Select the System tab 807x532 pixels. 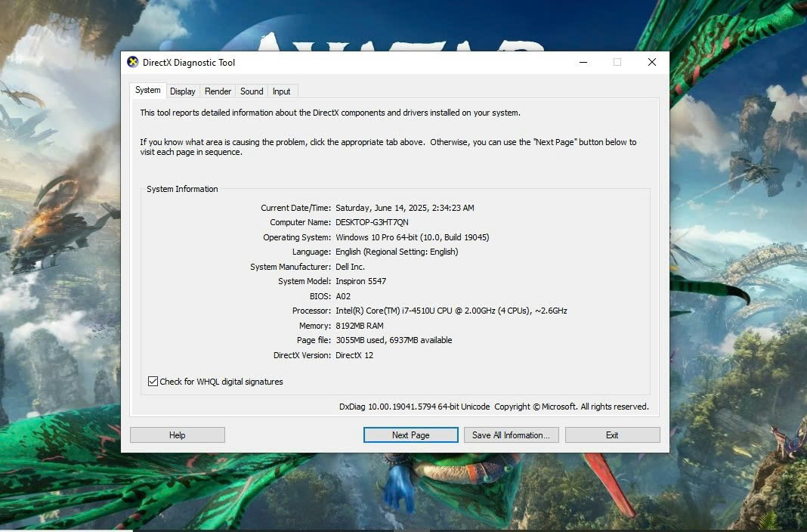pyautogui.click(x=147, y=91)
